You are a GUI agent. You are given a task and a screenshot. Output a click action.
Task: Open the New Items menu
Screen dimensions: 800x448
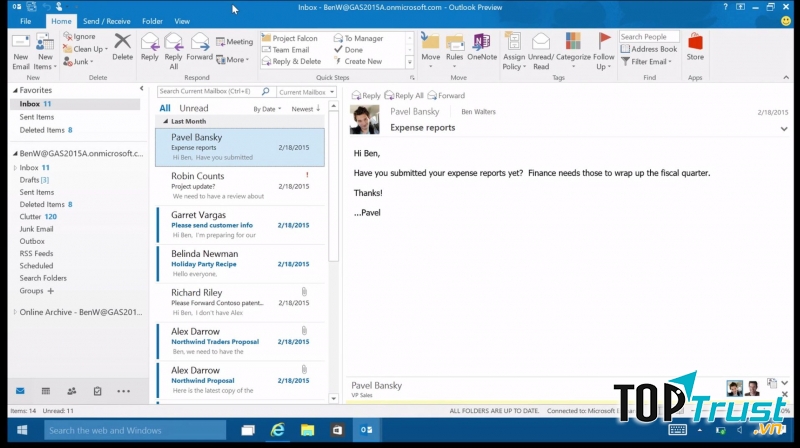45,51
